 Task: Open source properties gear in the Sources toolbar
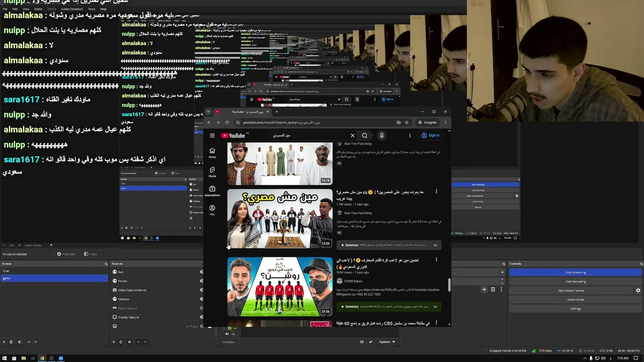129,342
